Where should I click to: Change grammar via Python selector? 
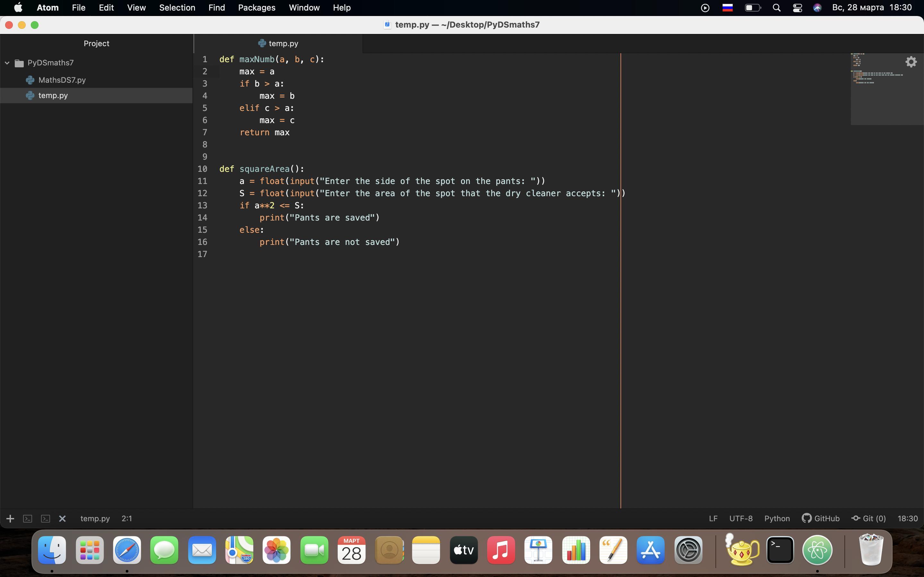click(777, 518)
